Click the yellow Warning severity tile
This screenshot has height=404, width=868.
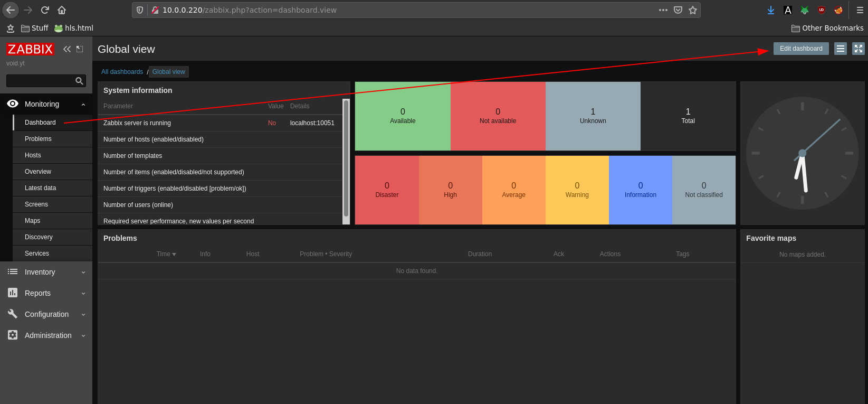pyautogui.click(x=577, y=190)
